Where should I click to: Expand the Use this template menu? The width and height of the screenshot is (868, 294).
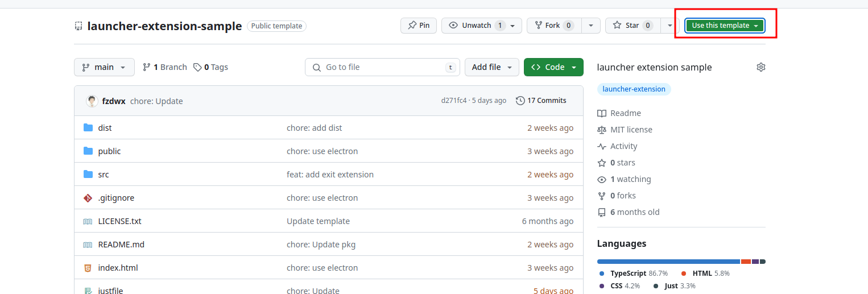coord(724,26)
